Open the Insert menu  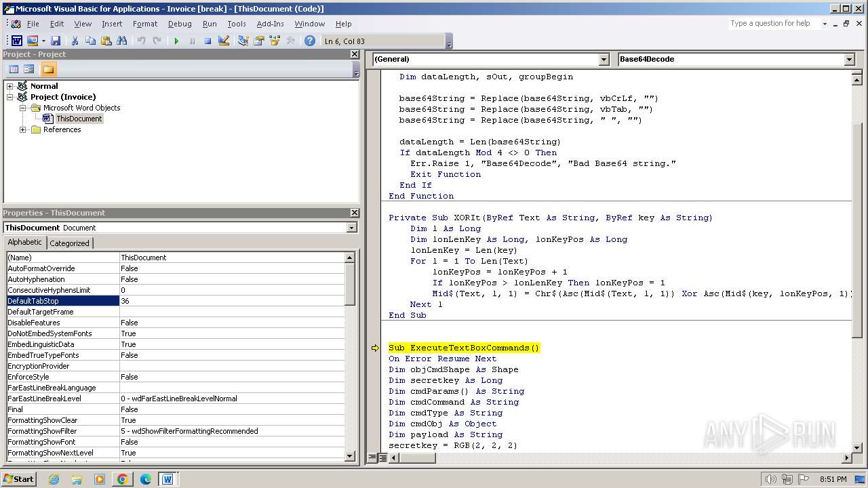[112, 24]
